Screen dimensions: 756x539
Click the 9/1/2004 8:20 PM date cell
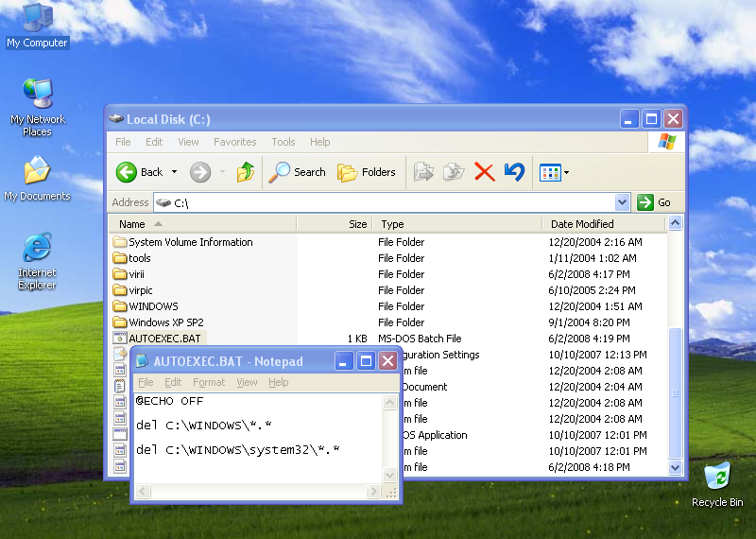coord(589,322)
